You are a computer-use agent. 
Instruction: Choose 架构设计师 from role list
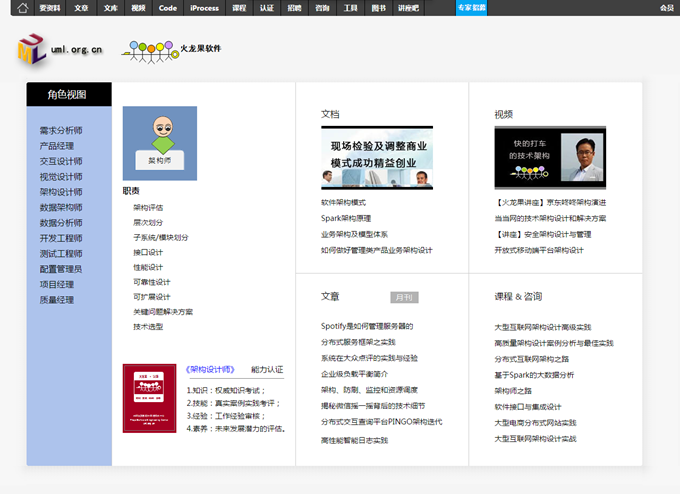(61, 192)
